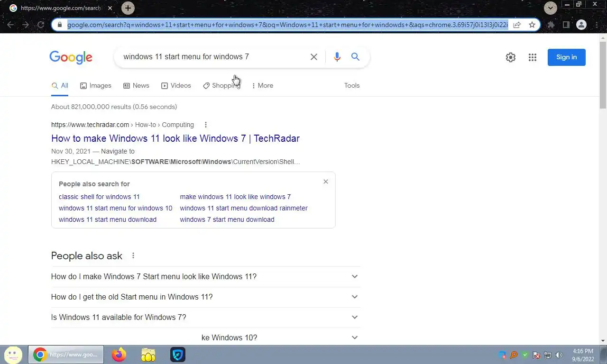
Task: Open Chrome three-dot menu
Action: (596, 25)
